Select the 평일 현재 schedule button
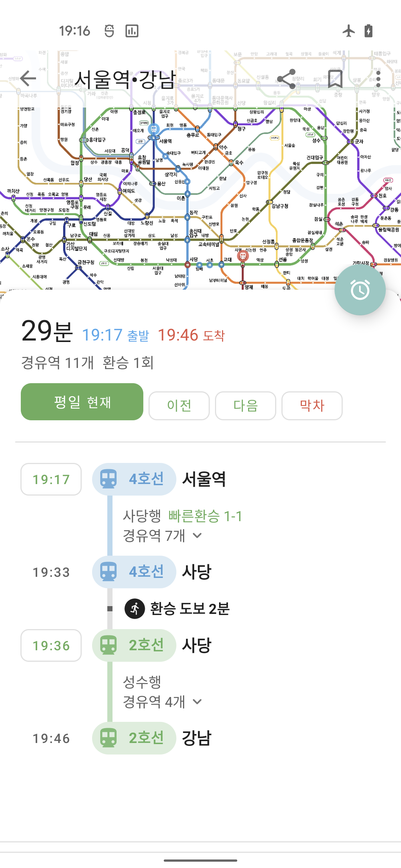Image resolution: width=401 pixels, height=868 pixels. click(82, 402)
